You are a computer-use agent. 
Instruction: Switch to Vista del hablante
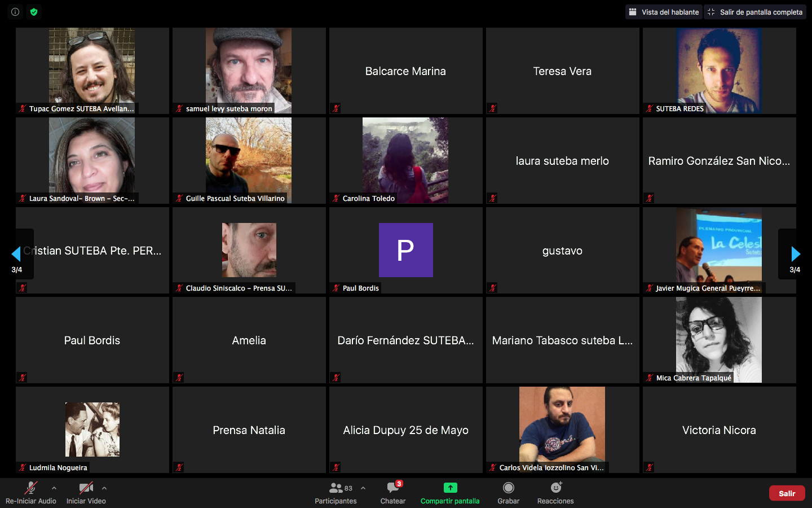(664, 12)
